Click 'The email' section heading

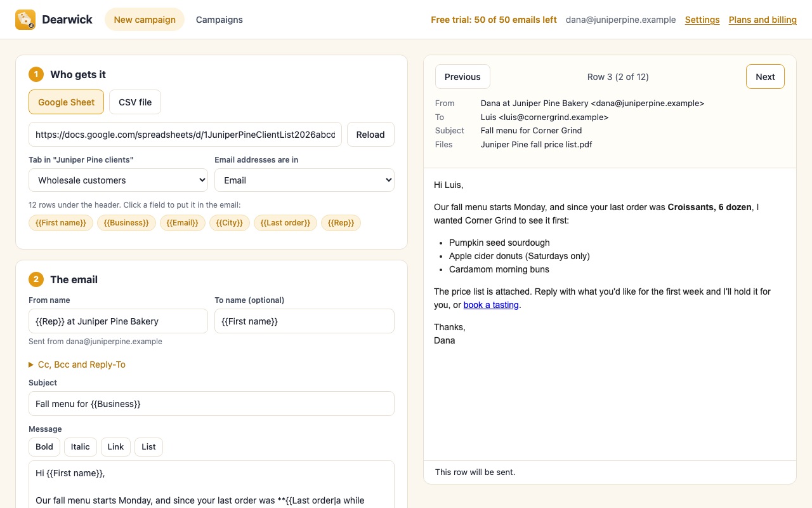click(74, 279)
